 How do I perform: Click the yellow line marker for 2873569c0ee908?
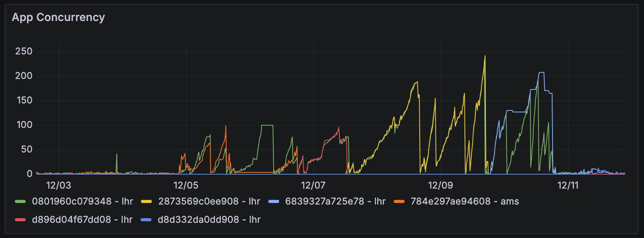146,202
